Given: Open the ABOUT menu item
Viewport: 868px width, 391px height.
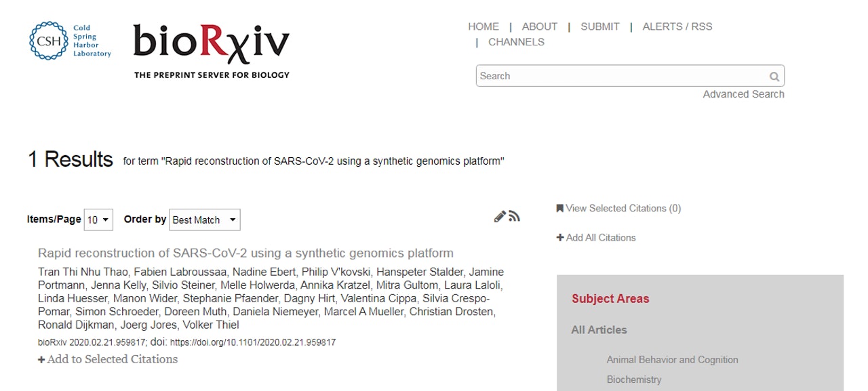Looking at the screenshot, I should (x=540, y=26).
